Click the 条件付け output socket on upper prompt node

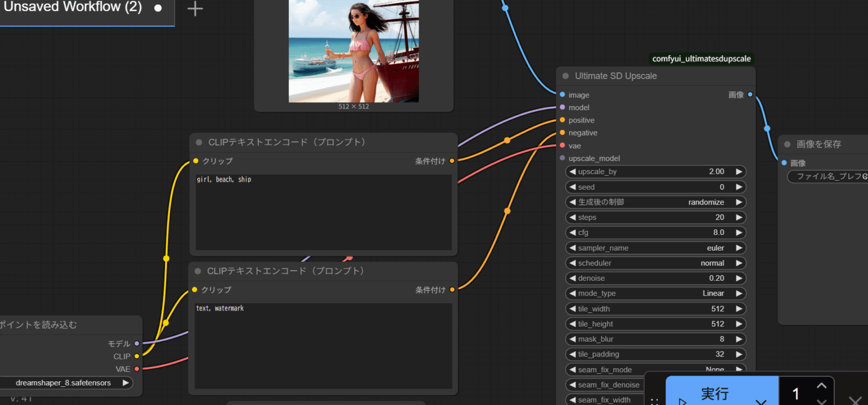[x=452, y=161]
